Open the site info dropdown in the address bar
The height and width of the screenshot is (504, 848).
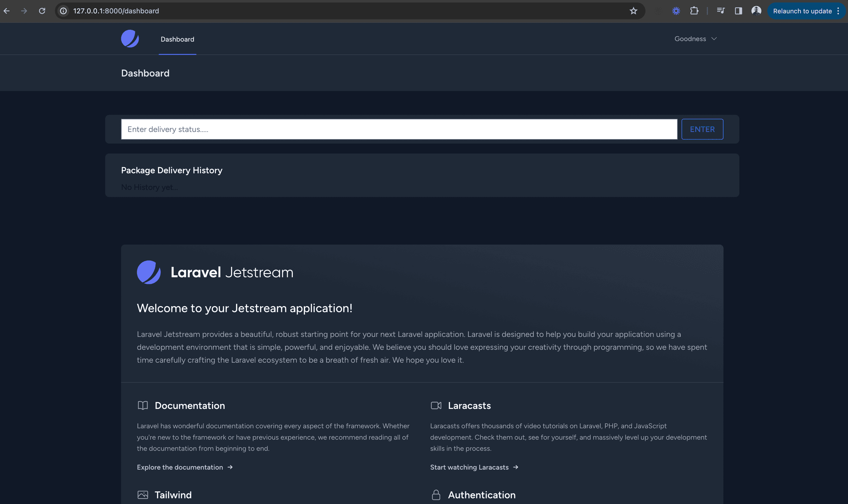[x=63, y=11]
